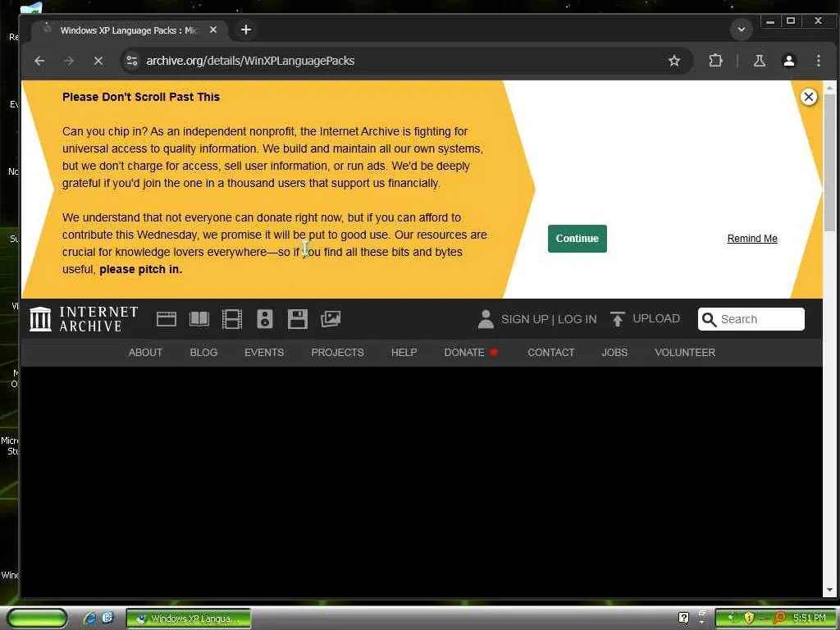This screenshot has height=630, width=840.
Task: Open the BLOG menu item
Action: click(203, 353)
